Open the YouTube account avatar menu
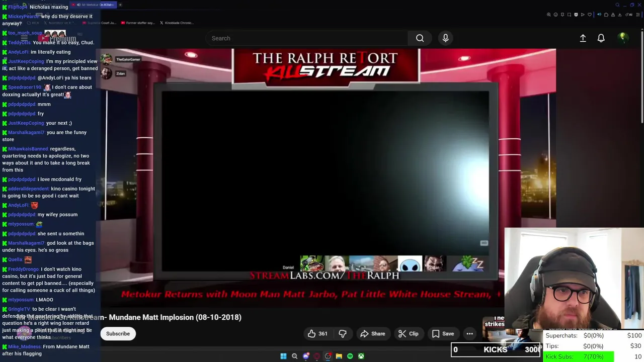Screen dimensions: 644x362 (622, 38)
